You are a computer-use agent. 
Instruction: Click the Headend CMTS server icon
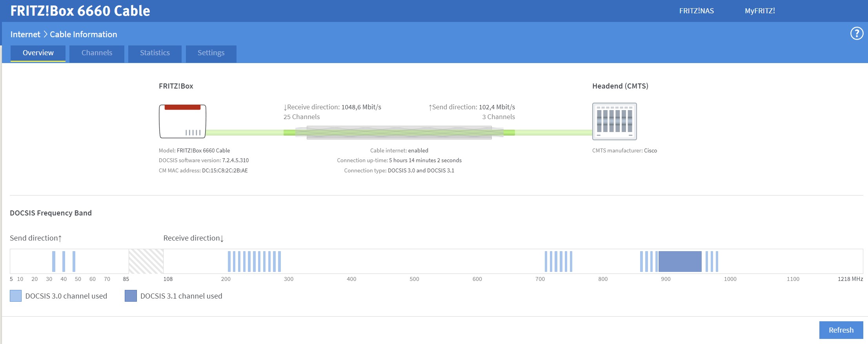click(614, 121)
